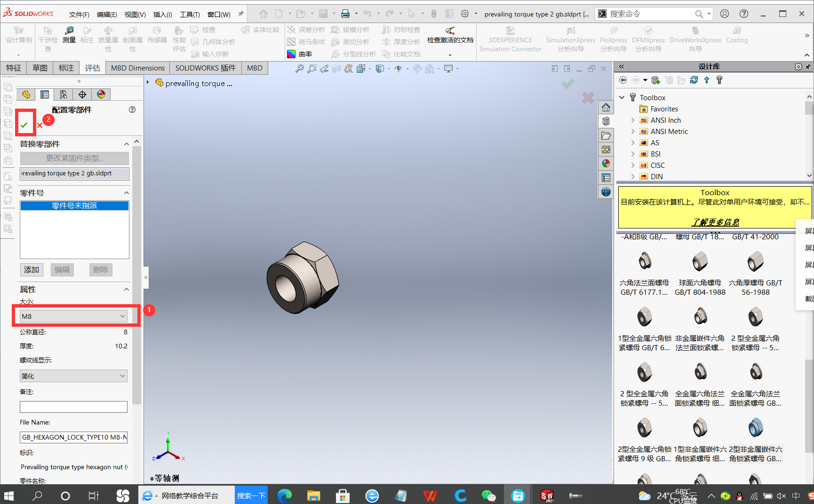814x504 pixels.
Task: Switch to the ConfigurationManager tab icon
Action: click(64, 94)
